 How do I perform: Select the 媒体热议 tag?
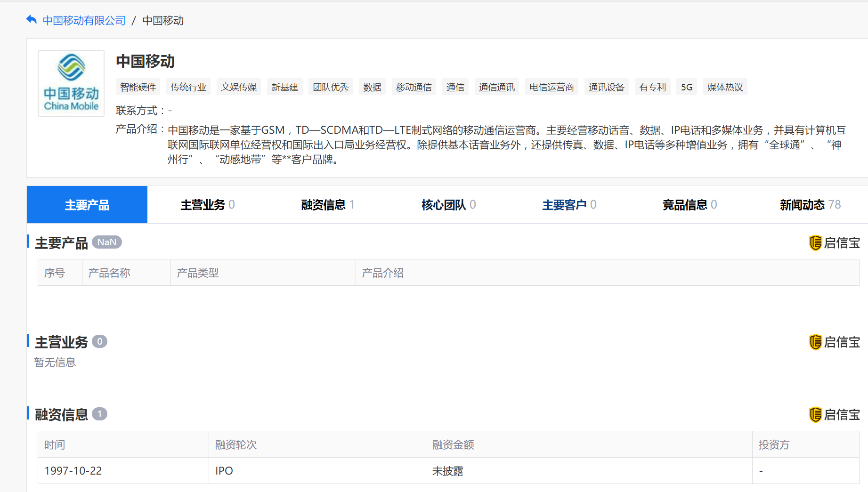point(725,87)
